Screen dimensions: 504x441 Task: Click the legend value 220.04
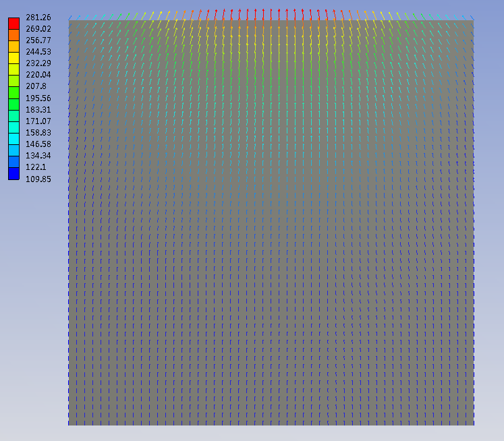(x=38, y=75)
